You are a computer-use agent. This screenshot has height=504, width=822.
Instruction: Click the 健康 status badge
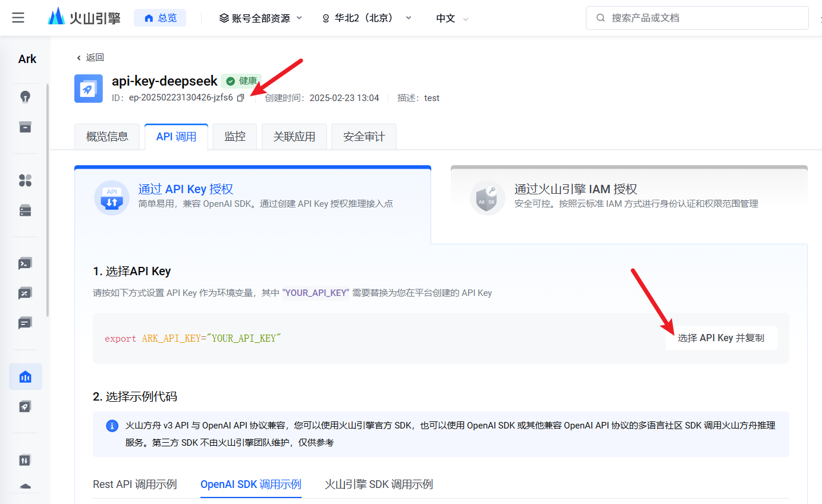(241, 81)
